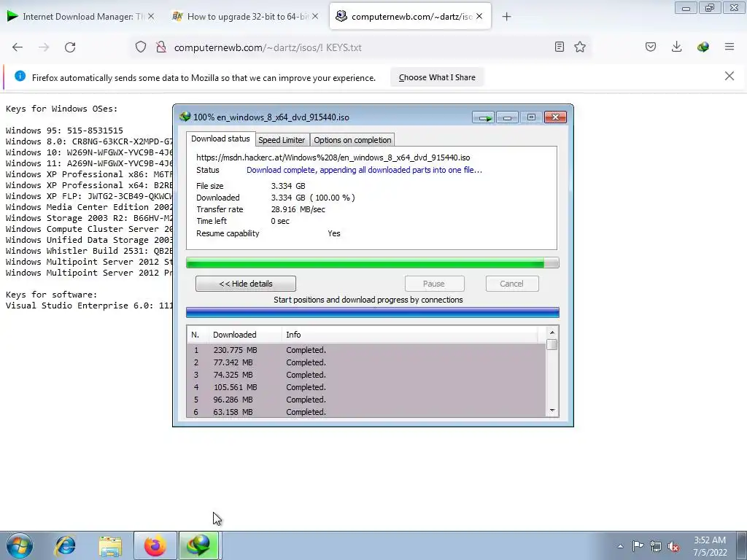The image size is (747, 560).
Task: Open the Firefox downloads panel
Action: (676, 47)
